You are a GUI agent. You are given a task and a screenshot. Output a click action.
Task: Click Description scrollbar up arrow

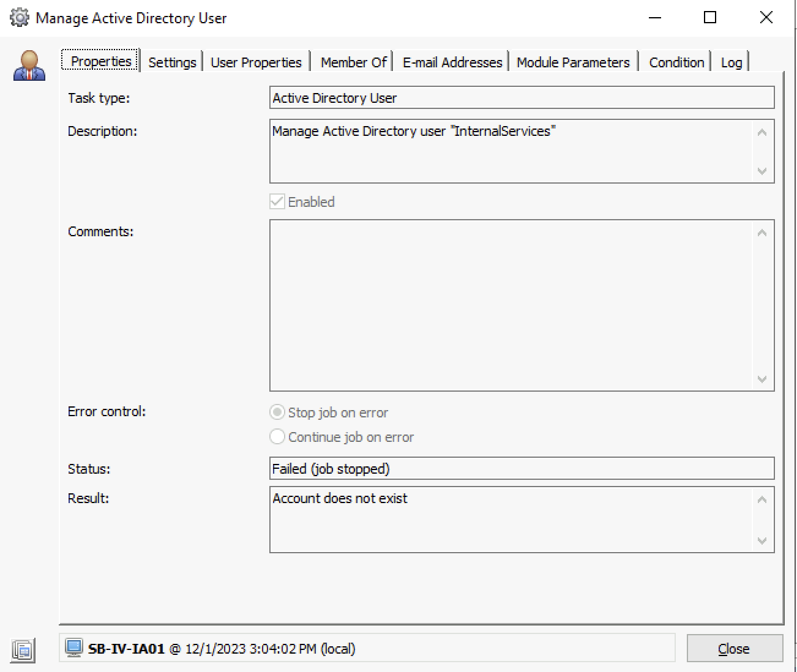[x=762, y=132]
